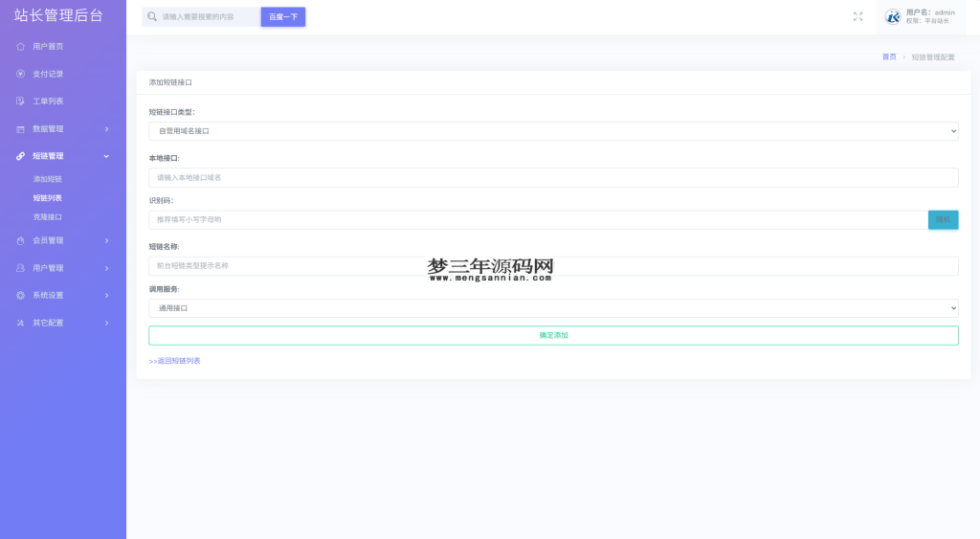Click the 数据管理 data icon

[x=20, y=129]
